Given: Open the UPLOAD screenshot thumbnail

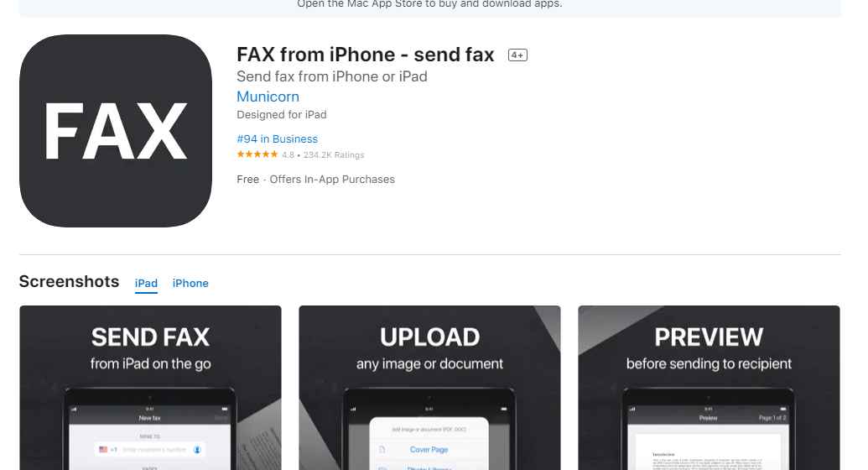Looking at the screenshot, I should point(429,388).
